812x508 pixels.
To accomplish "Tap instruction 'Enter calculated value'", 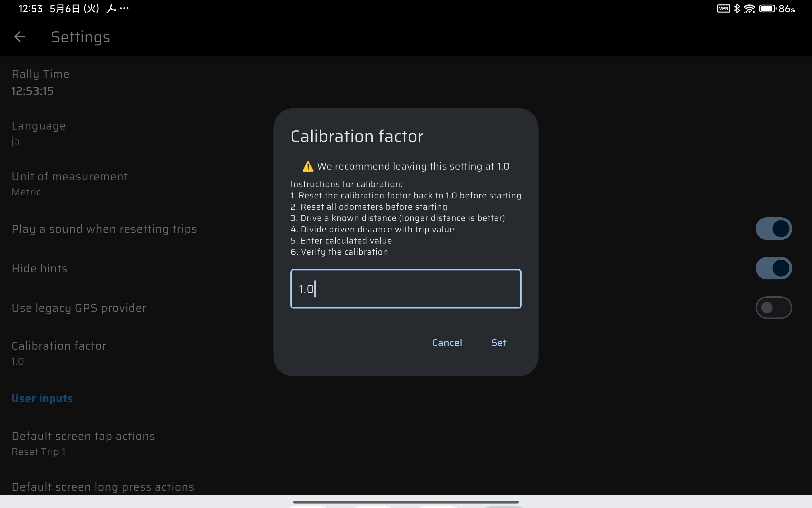I will [x=341, y=240].
